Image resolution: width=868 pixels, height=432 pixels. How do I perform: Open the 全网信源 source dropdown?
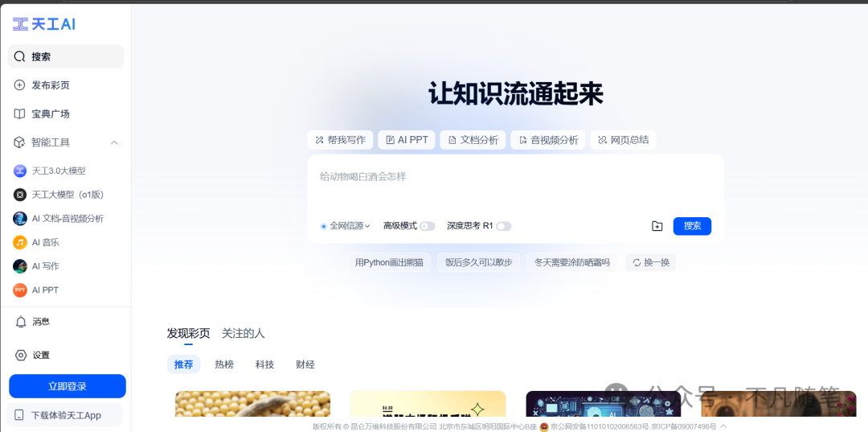tap(346, 226)
